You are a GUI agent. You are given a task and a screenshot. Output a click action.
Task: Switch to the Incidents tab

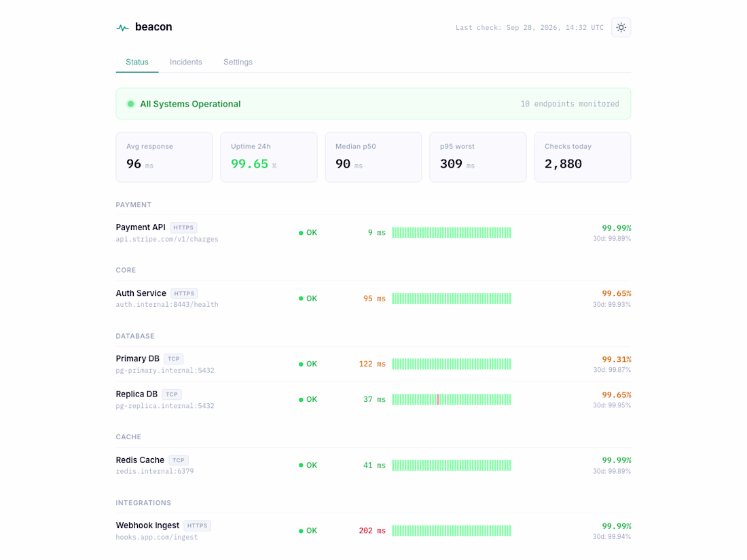pyautogui.click(x=186, y=62)
